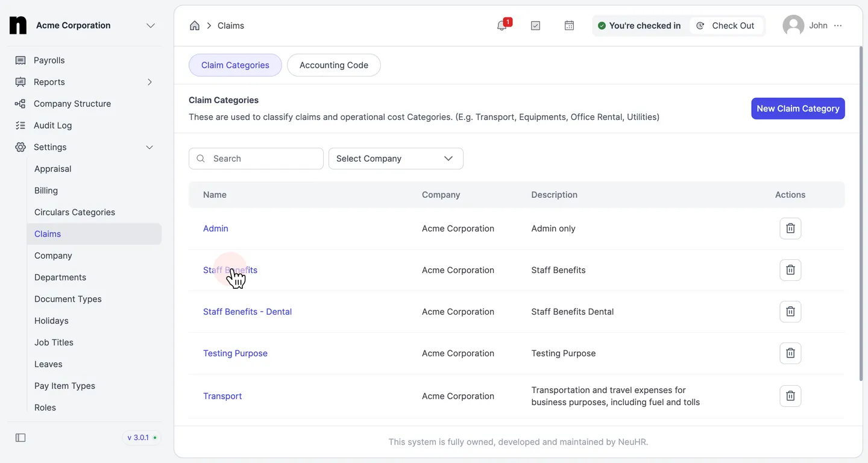
Task: Click the Name column header
Action: pyautogui.click(x=215, y=195)
